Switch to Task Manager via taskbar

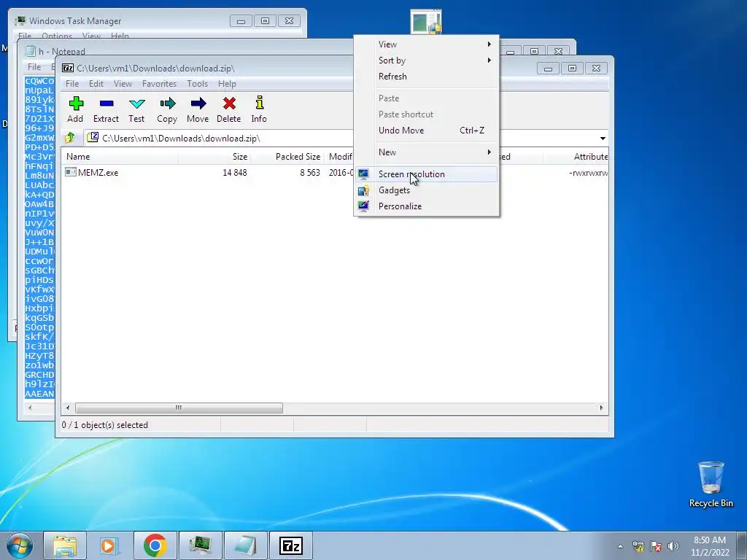click(200, 545)
